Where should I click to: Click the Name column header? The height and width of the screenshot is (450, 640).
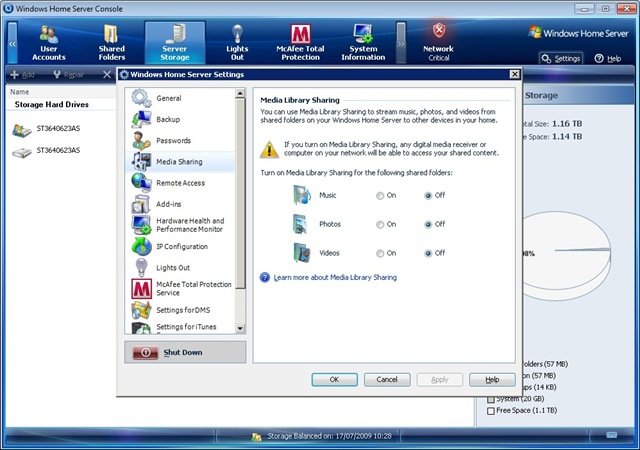pyautogui.click(x=20, y=92)
